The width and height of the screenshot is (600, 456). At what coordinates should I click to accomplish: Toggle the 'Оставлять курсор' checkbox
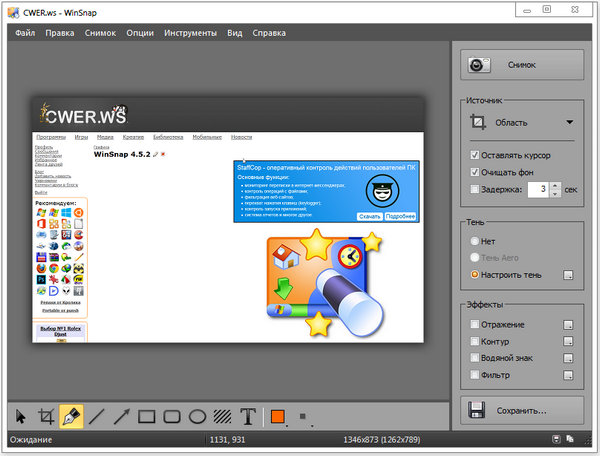pos(476,156)
